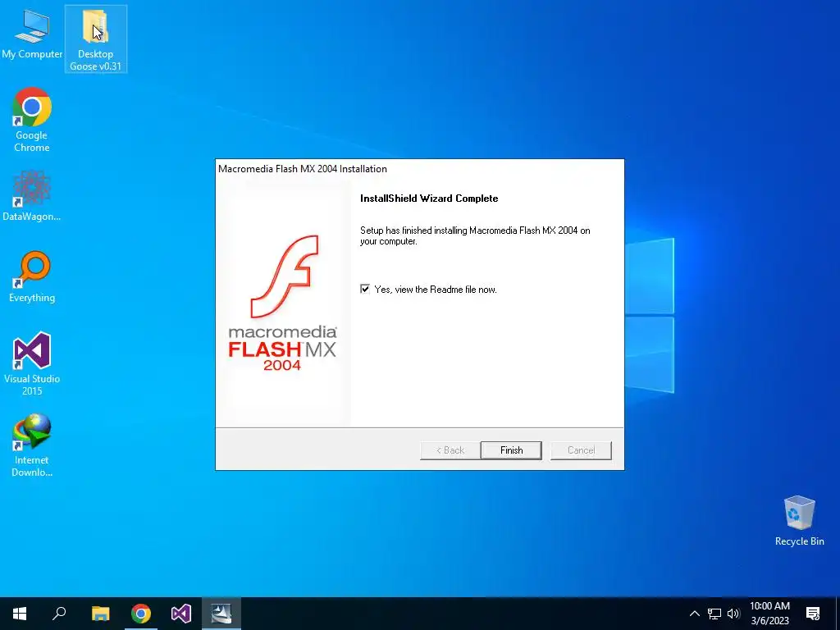Click the 'Macromedia Flash MX 2004 Installation' title bar

(x=419, y=169)
